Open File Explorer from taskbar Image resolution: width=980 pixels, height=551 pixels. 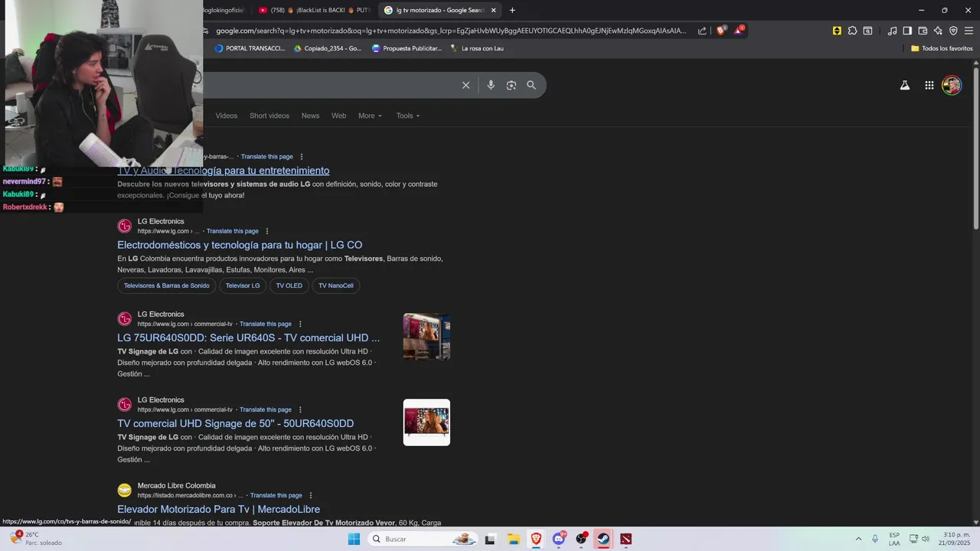(x=514, y=539)
